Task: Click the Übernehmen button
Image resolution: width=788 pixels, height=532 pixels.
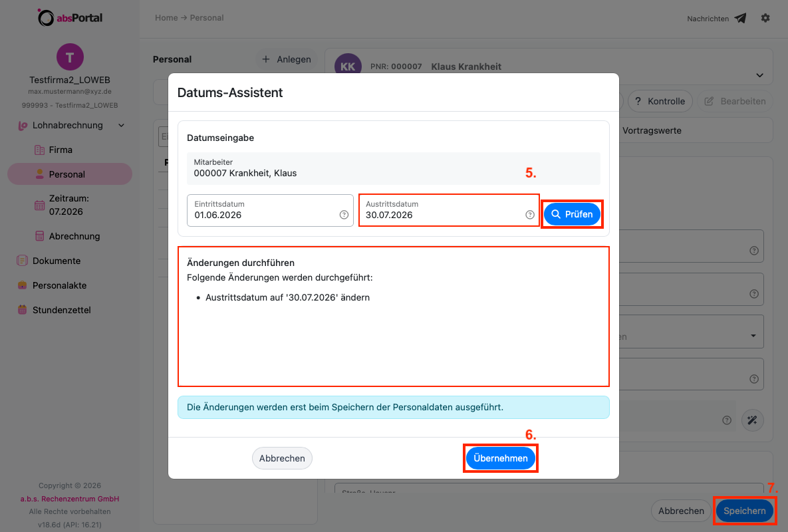Action: pyautogui.click(x=501, y=458)
